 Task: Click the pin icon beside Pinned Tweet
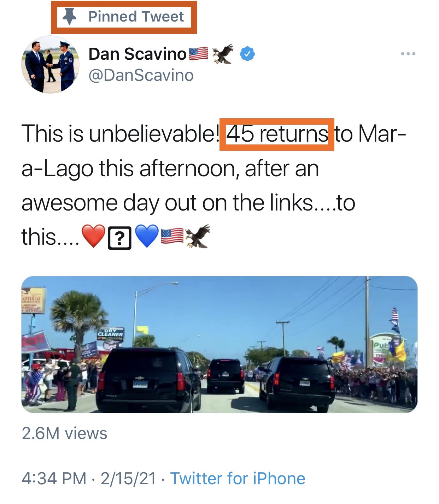(70, 17)
